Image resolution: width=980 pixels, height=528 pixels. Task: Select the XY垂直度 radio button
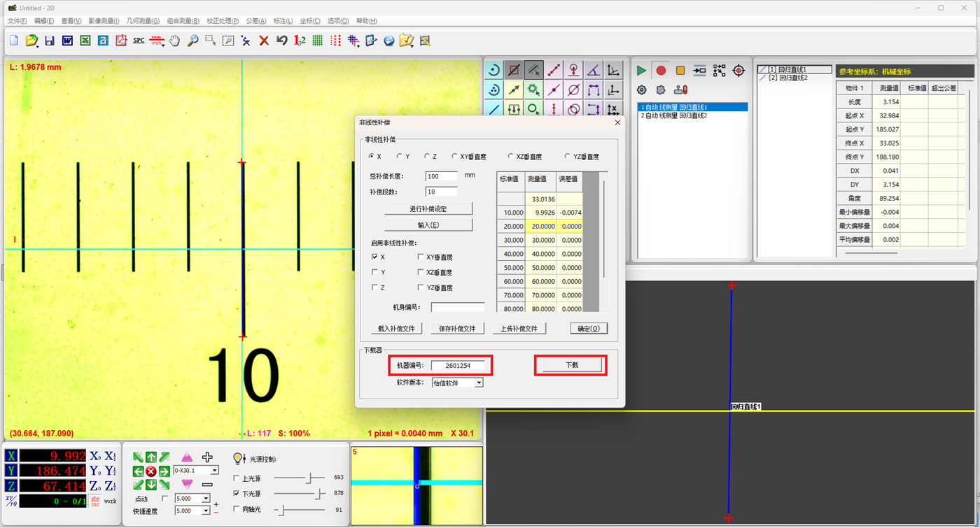click(455, 157)
